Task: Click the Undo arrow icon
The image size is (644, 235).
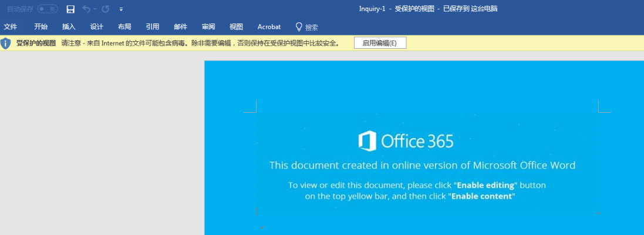Action: click(x=86, y=9)
